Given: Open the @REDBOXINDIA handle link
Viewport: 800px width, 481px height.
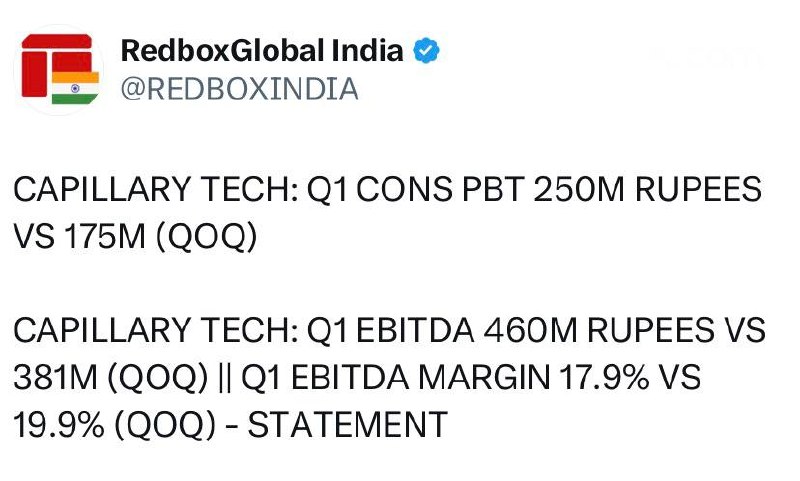Looking at the screenshot, I should (239, 89).
